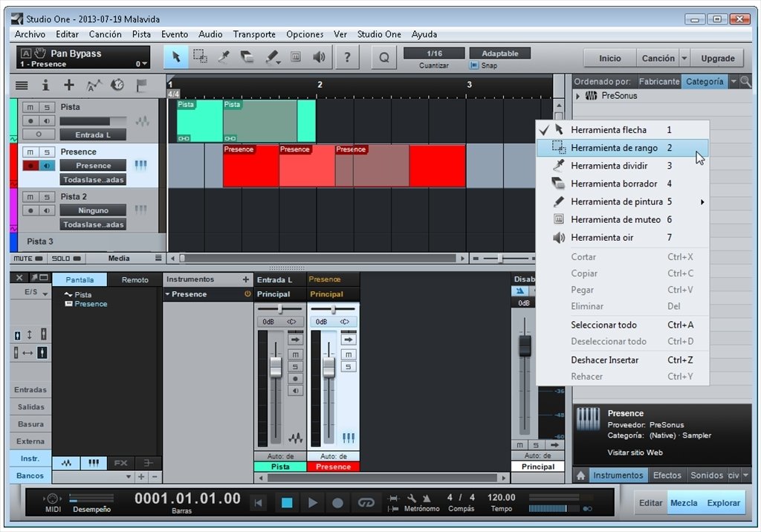Viewport: 761px width, 532px height.
Task: Click the browser search magnifier icon
Action: (745, 82)
